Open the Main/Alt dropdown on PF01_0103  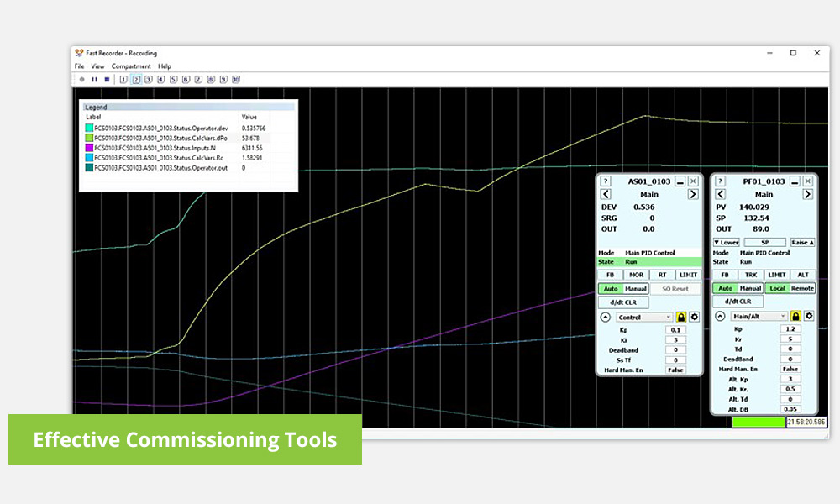[x=759, y=316]
